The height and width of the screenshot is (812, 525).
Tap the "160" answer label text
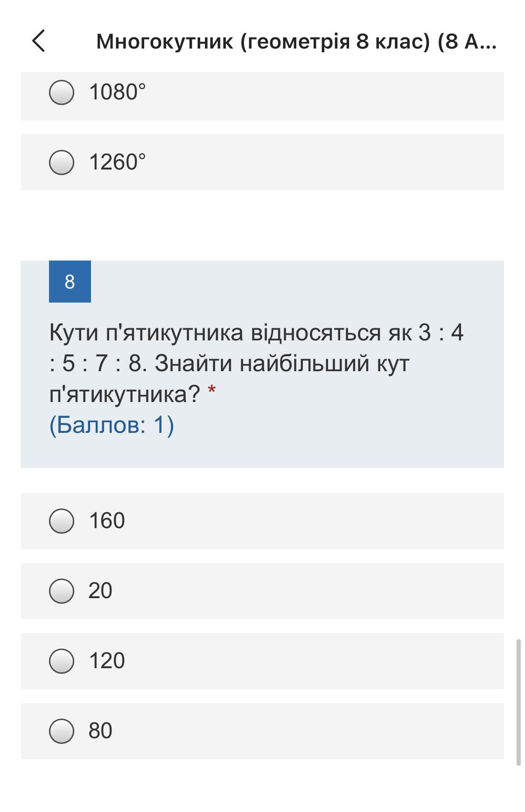click(107, 521)
